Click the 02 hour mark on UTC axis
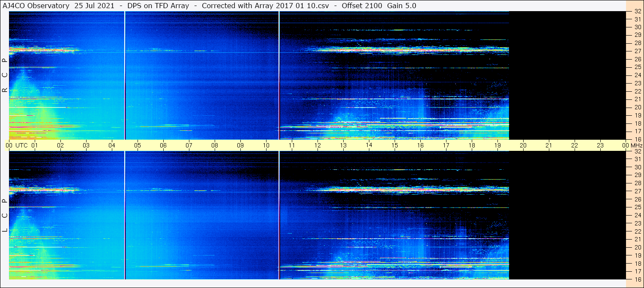The height and width of the screenshot is (288, 644). click(60, 145)
